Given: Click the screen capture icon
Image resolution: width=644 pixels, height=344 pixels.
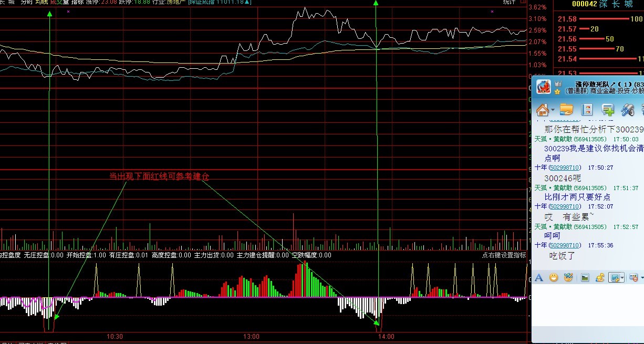Looking at the screenshot, I should click(x=614, y=277).
